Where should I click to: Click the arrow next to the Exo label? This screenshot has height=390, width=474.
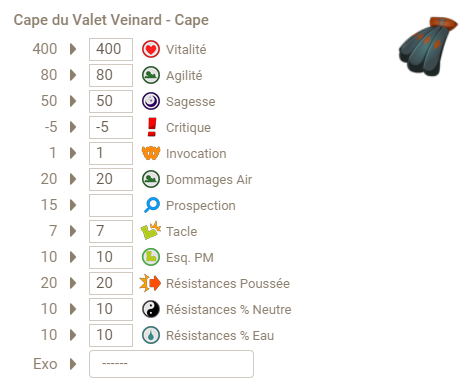(x=73, y=364)
